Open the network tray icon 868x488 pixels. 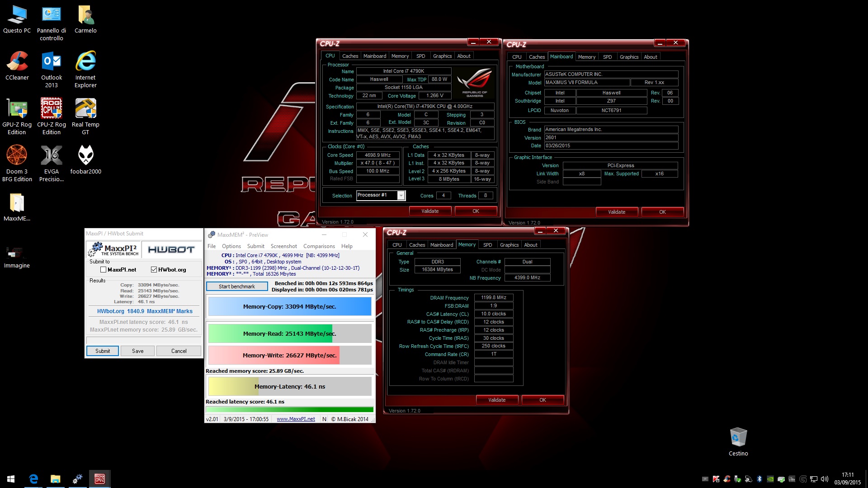[x=814, y=479]
